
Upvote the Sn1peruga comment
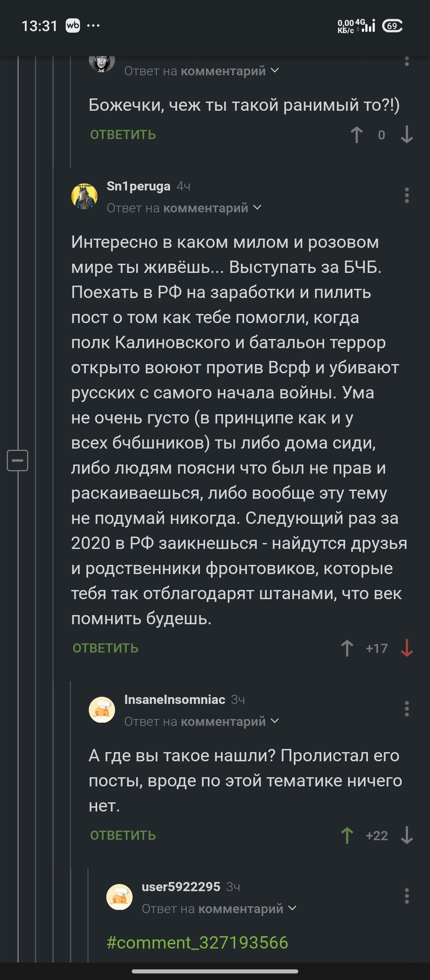(x=347, y=648)
